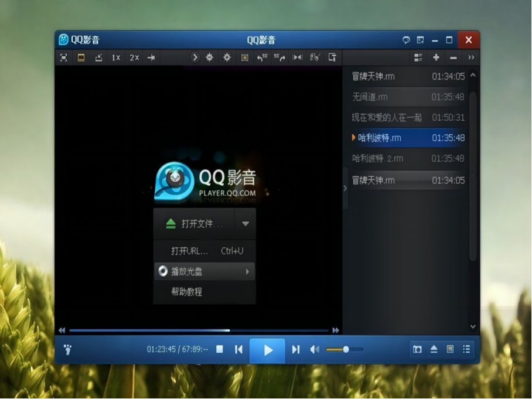The height and width of the screenshot is (399, 532).
Task: Eject the disc using the eject icon
Action: (x=433, y=349)
